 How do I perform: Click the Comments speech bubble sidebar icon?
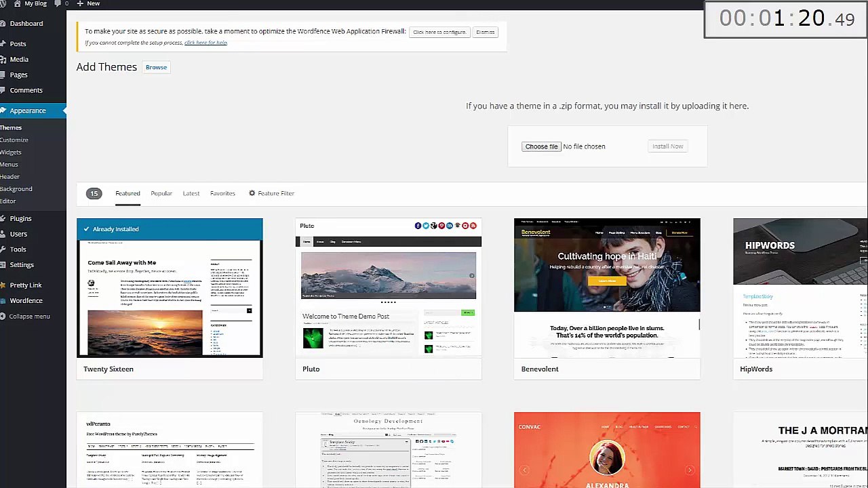click(3, 90)
